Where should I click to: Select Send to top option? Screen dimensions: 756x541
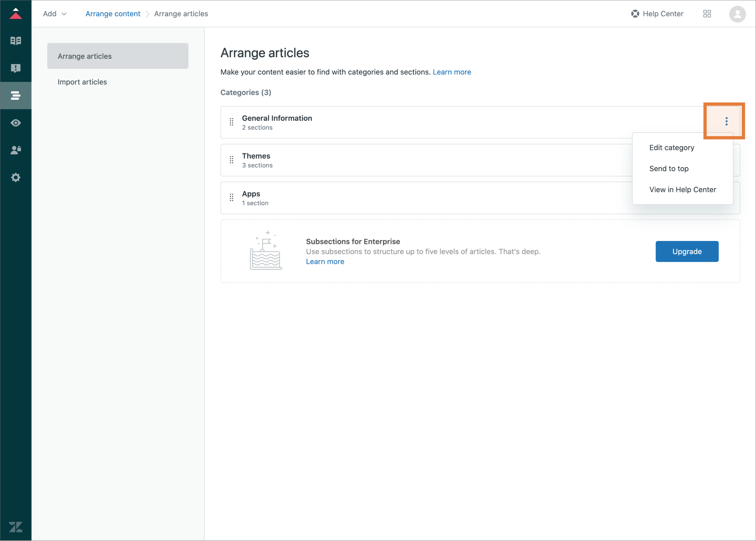(x=668, y=169)
